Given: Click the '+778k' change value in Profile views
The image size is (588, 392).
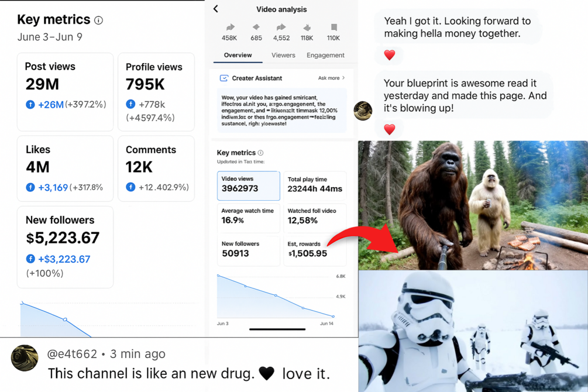Looking at the screenshot, I should (152, 104).
